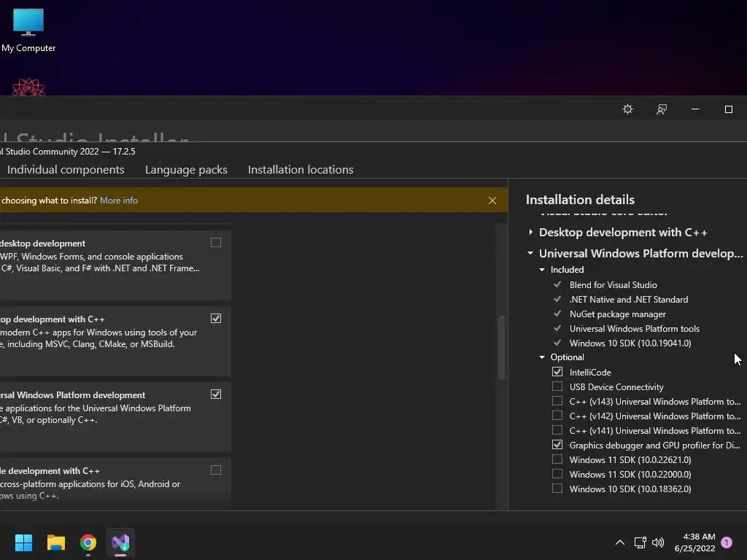747x560 pixels.
Task: Open the notification badge in the taskbar
Action: point(727,542)
